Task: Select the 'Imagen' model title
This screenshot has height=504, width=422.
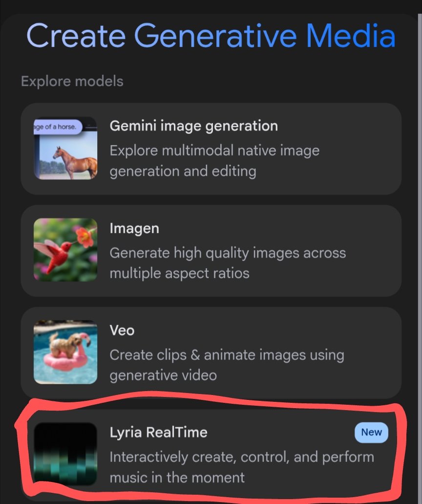Action: [x=134, y=228]
